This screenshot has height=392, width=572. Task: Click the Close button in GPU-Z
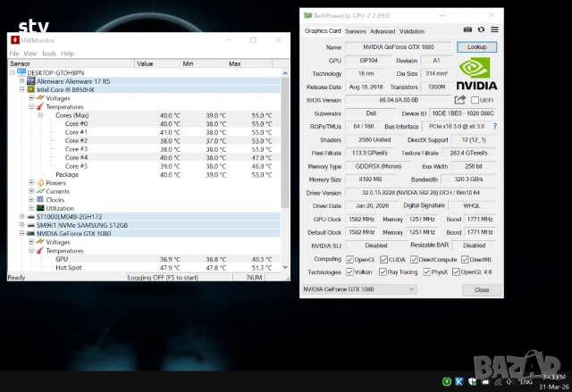coord(481,289)
